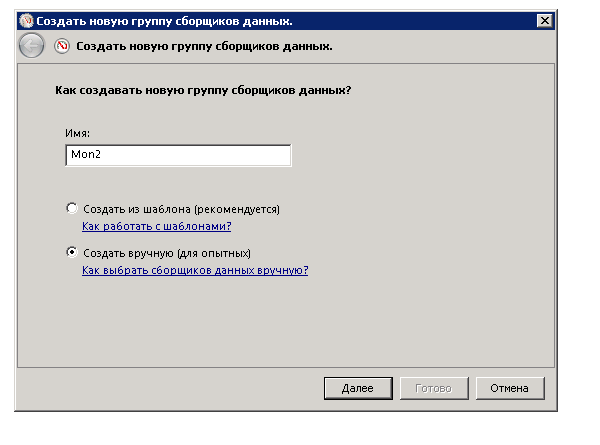Click the "(рекомендуется)" label text
Screen dimensions: 600x445
[x=238, y=209]
